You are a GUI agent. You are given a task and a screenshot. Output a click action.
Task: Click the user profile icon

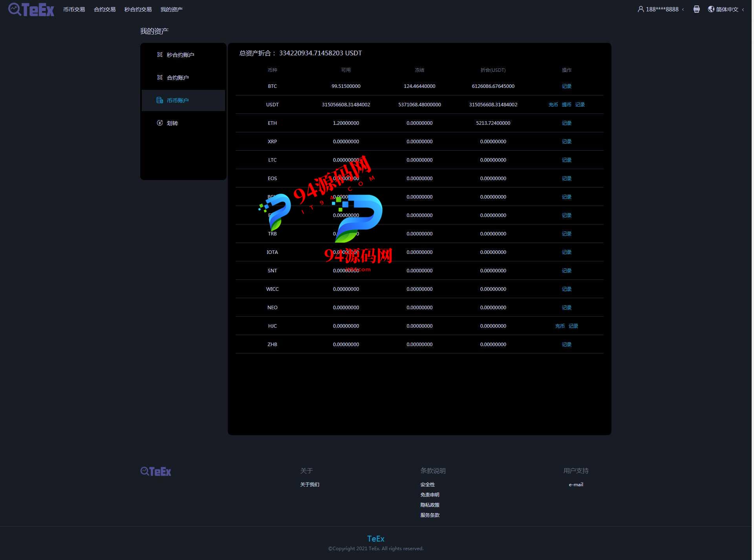[641, 9]
